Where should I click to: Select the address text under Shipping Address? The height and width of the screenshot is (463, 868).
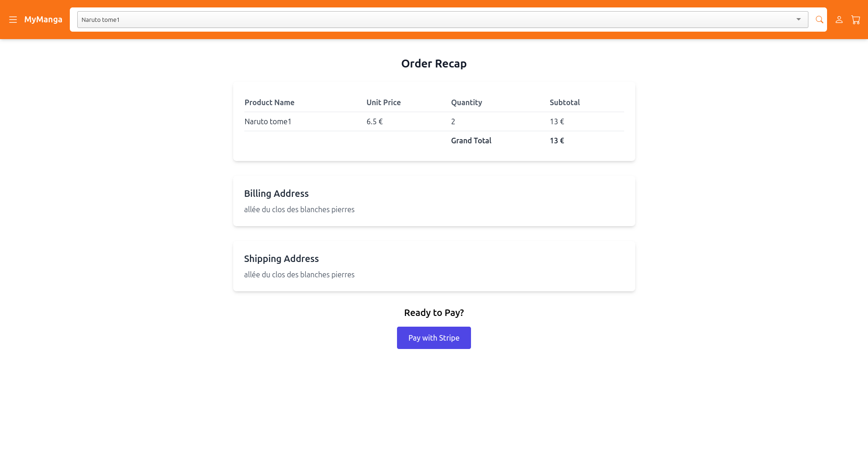299,275
